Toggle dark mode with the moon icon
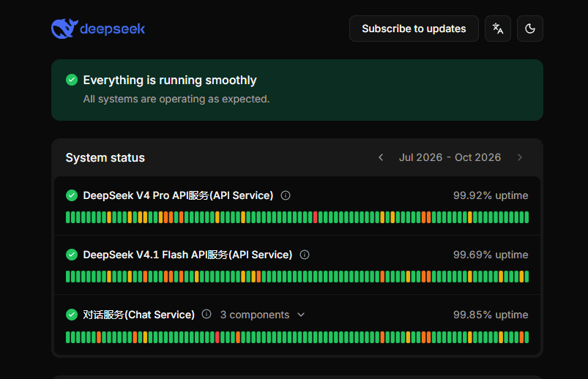The width and height of the screenshot is (588, 379). 530,29
